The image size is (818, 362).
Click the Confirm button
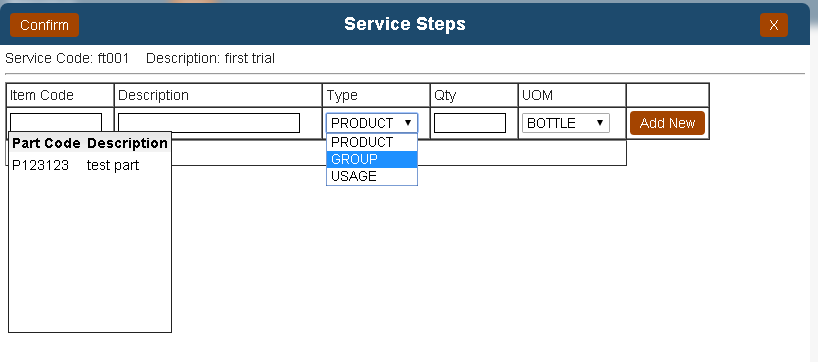[x=44, y=25]
